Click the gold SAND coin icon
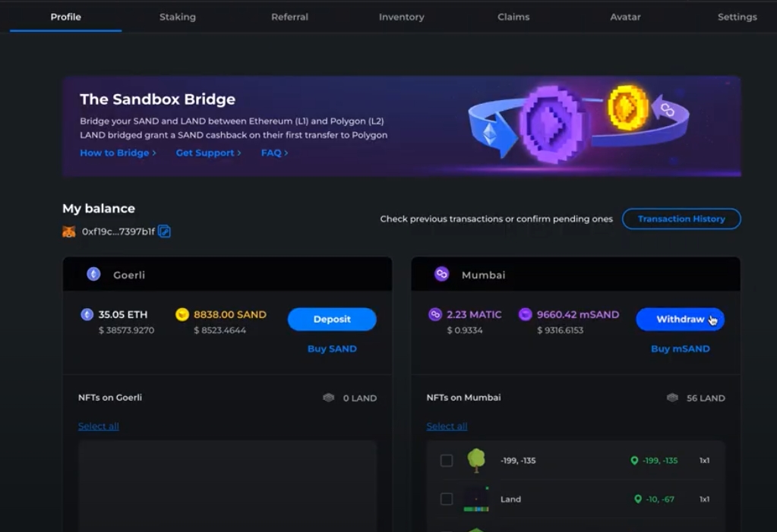777x532 pixels. point(182,314)
